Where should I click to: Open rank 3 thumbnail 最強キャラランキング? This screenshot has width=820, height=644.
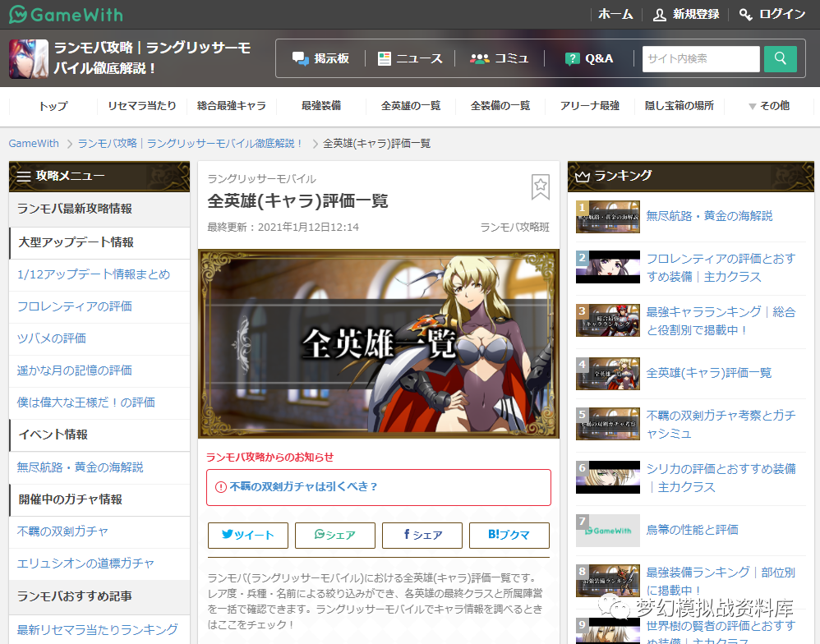608,320
